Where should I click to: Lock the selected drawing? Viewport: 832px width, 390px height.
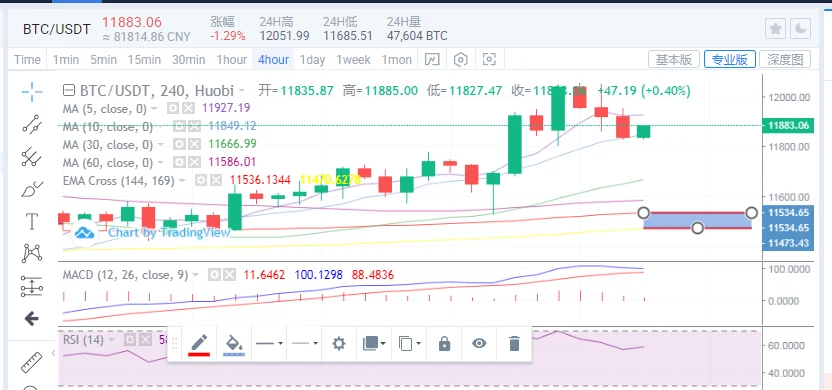[444, 344]
